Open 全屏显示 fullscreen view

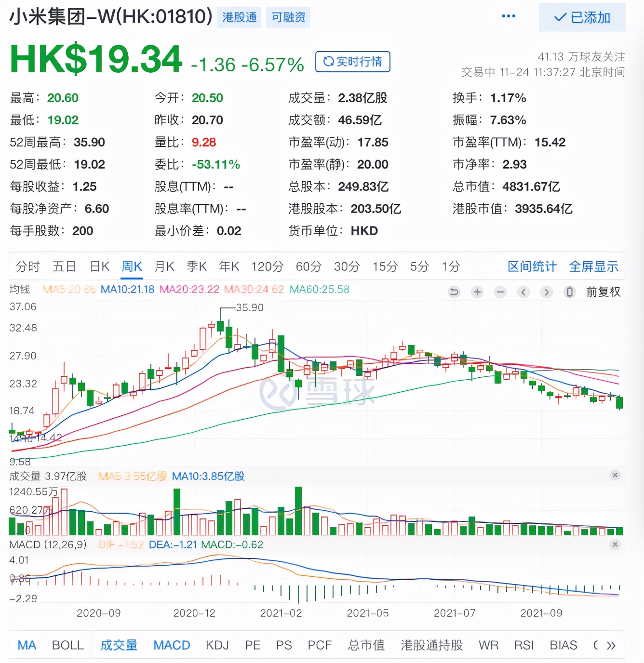point(593,266)
